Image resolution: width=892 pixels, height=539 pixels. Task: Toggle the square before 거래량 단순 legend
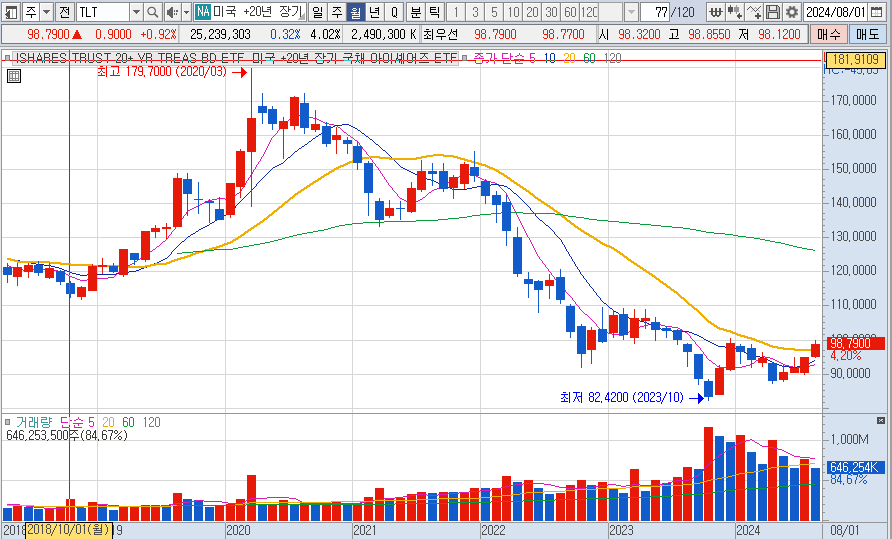[x=7, y=422]
